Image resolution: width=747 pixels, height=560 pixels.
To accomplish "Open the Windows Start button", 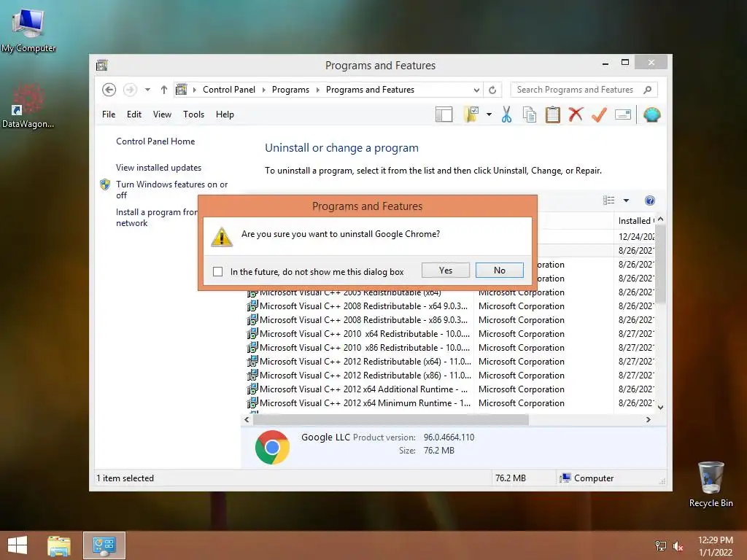I will [x=18, y=545].
